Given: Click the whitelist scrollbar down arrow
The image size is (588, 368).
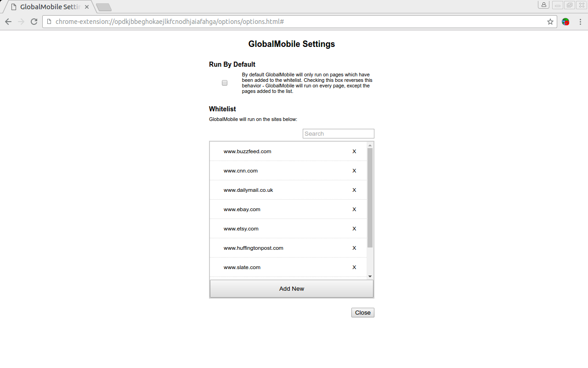Looking at the screenshot, I should point(370,276).
